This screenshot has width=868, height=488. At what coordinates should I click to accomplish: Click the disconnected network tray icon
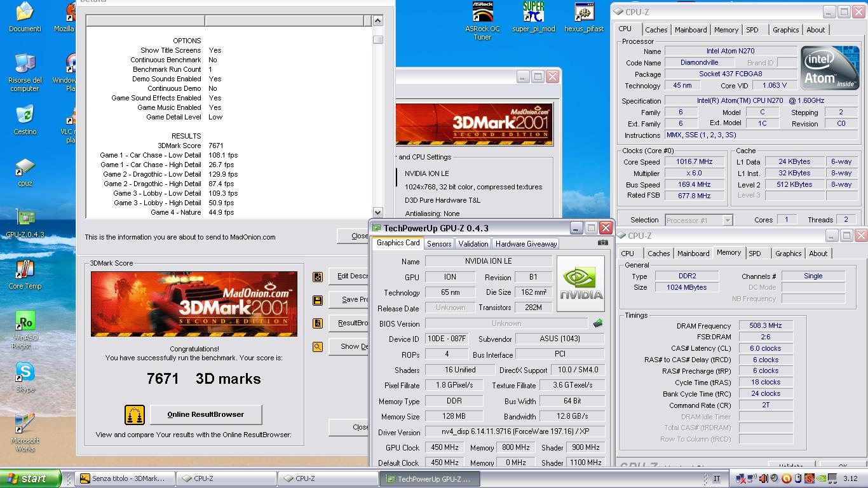(x=741, y=478)
